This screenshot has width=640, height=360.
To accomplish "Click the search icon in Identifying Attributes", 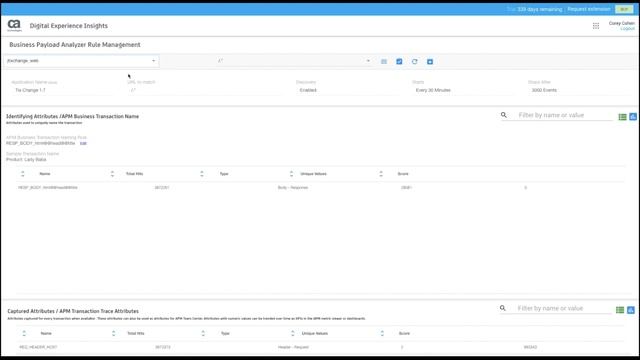I will (x=504, y=115).
